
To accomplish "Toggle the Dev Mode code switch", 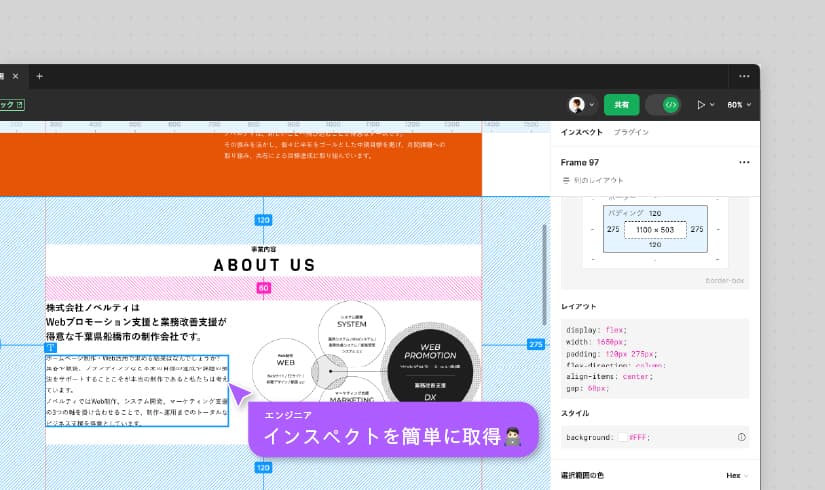I will pos(664,104).
